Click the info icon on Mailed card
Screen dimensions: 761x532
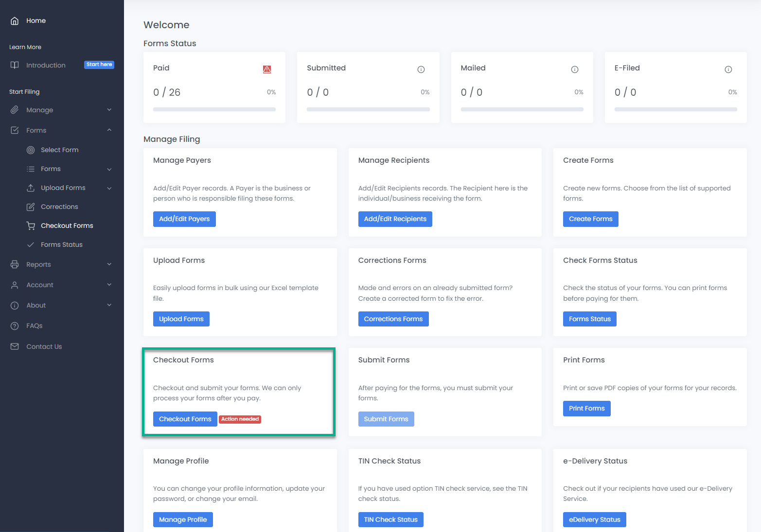[x=575, y=69]
